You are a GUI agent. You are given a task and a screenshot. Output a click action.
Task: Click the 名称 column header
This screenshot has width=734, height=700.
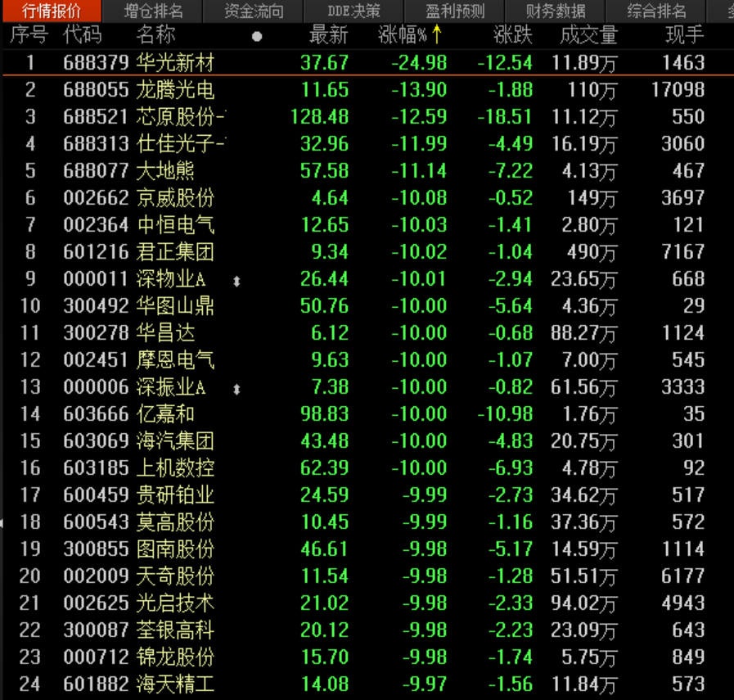pos(155,35)
